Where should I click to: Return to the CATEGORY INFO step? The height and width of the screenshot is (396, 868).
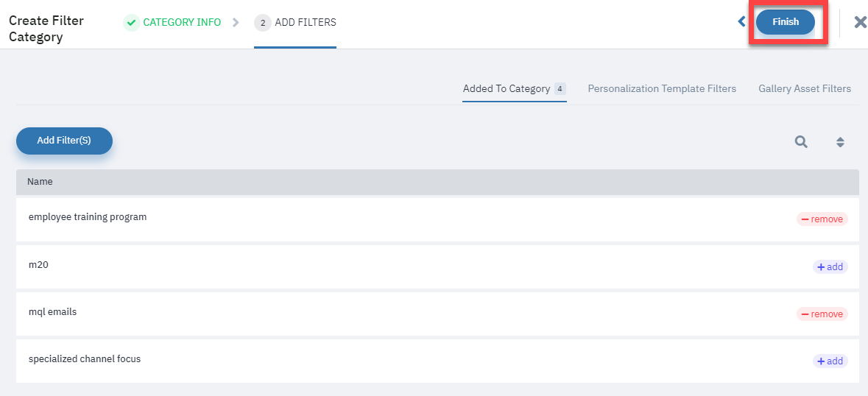182,23
